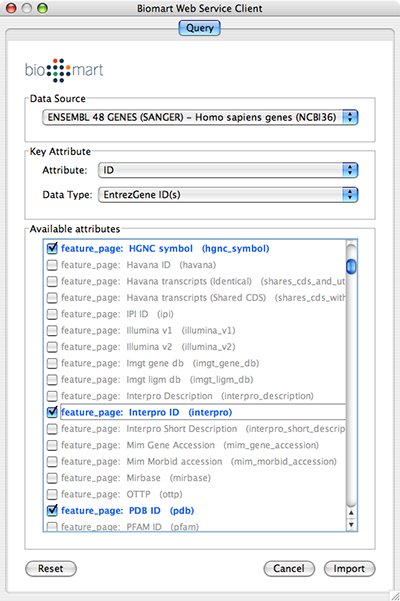This screenshot has width=400, height=601.
Task: Select the Query tab
Action: tap(200, 28)
